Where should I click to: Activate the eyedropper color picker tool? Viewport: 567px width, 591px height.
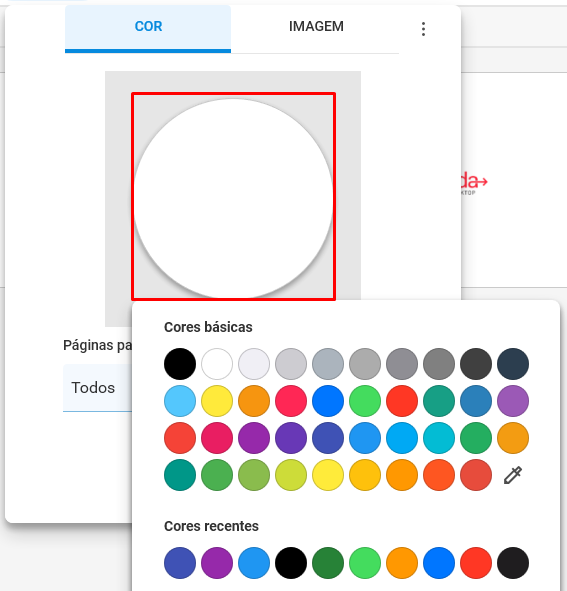click(x=513, y=475)
